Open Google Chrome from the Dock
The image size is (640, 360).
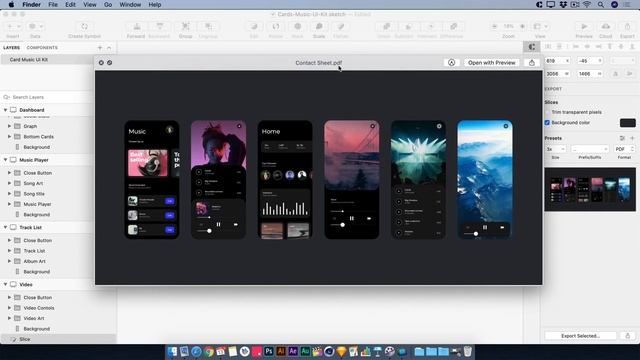209,351
